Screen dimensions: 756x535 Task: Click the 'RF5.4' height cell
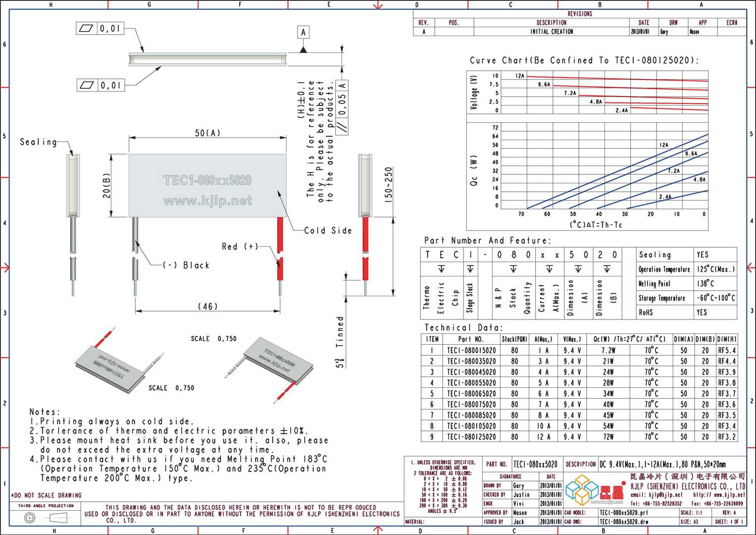(727, 350)
